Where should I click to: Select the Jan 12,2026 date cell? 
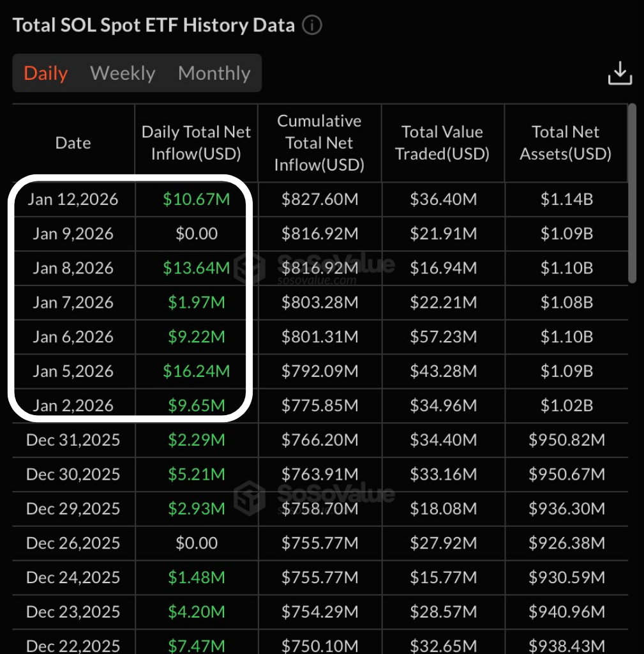click(73, 199)
